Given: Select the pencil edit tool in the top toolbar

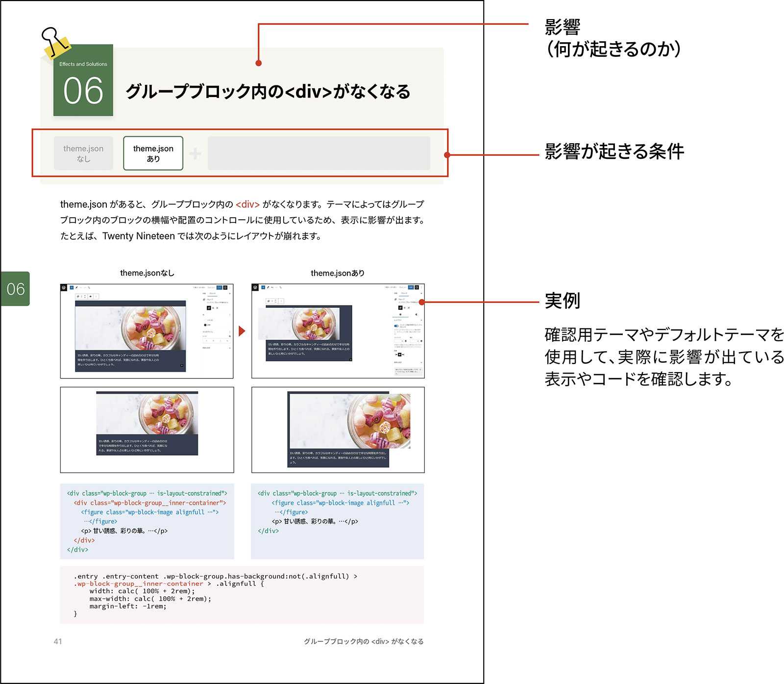Looking at the screenshot, I should click(x=76, y=287).
